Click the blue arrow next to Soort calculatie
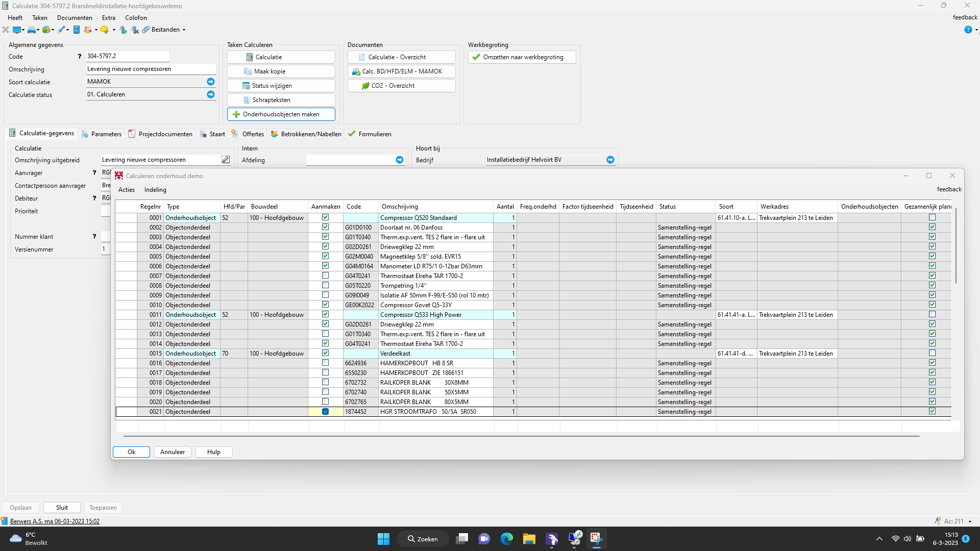The height and width of the screenshot is (551, 980). pyautogui.click(x=210, y=82)
